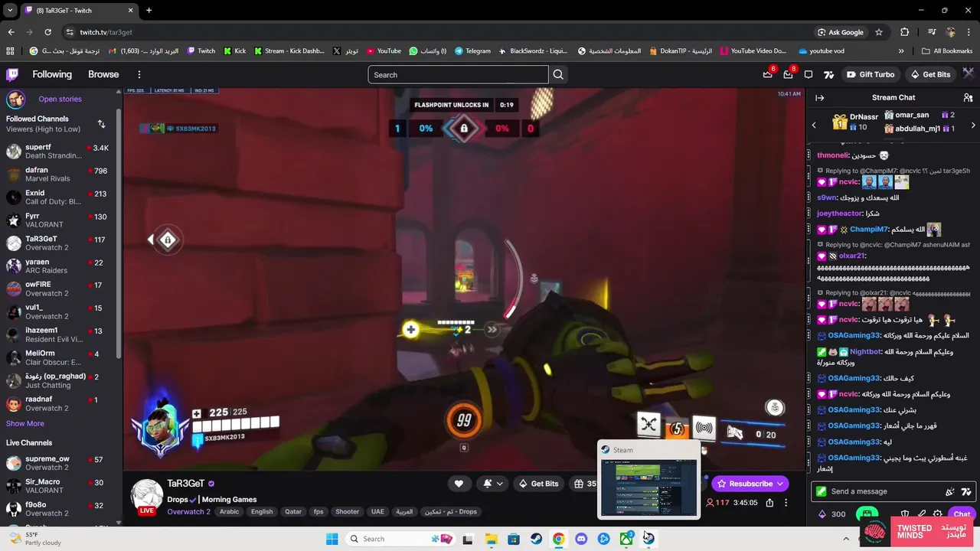This screenshot has height=551, width=980.
Task: Open the three-dot stream options menu
Action: tap(786, 503)
